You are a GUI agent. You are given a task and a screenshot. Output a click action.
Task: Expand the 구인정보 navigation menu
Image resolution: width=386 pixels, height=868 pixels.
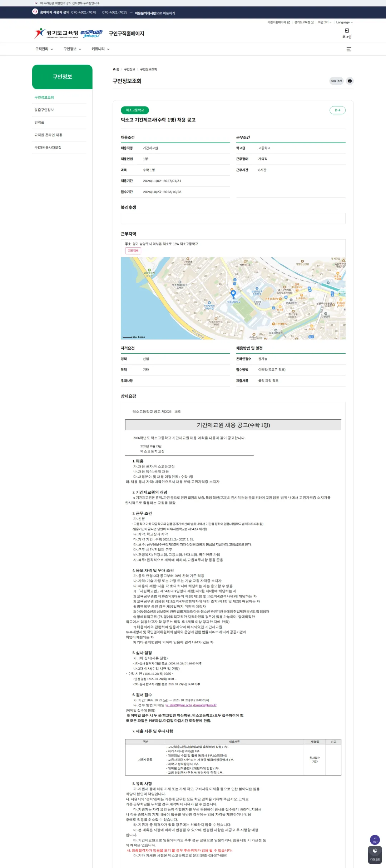coord(72,49)
